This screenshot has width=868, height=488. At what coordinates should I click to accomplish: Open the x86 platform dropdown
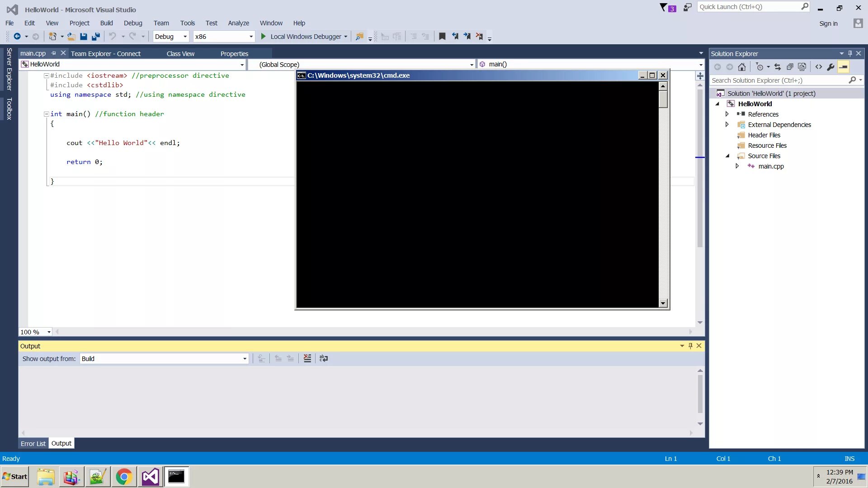point(251,37)
